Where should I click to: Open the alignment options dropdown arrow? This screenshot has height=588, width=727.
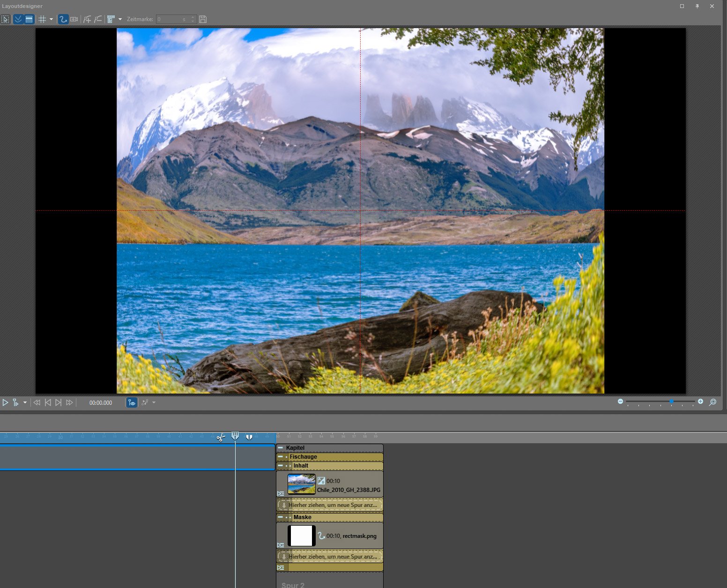click(x=120, y=19)
